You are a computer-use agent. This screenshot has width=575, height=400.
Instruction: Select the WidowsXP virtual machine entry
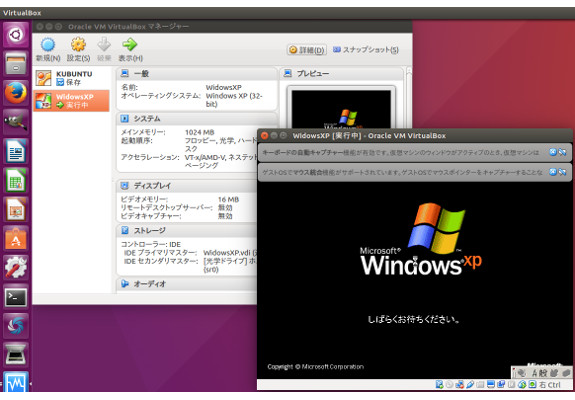pyautogui.click(x=71, y=100)
